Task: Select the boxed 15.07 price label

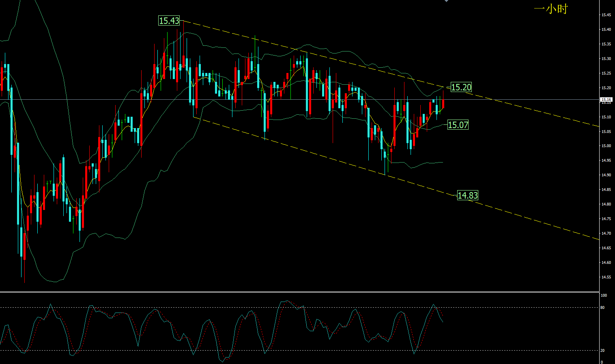Action: pyautogui.click(x=458, y=125)
